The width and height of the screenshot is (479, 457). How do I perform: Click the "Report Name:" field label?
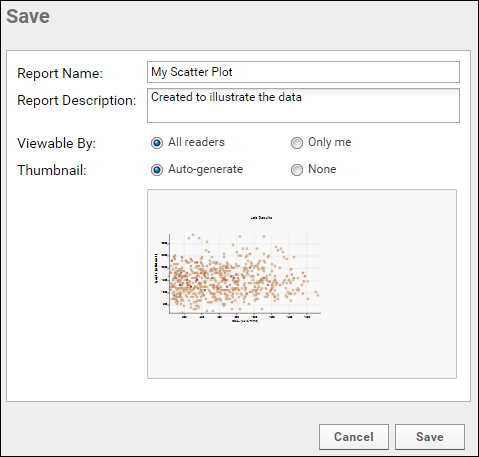(x=60, y=73)
